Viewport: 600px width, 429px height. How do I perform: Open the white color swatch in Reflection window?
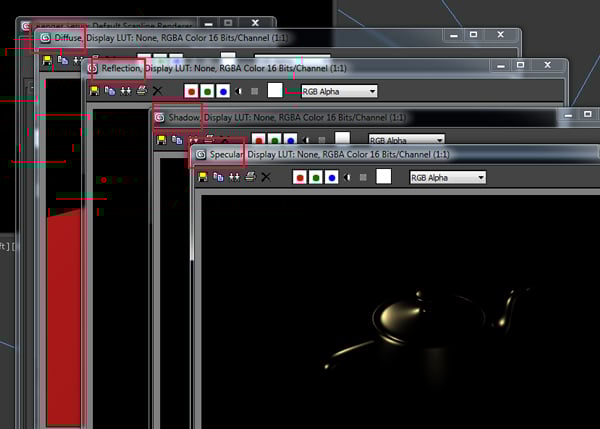coord(275,90)
